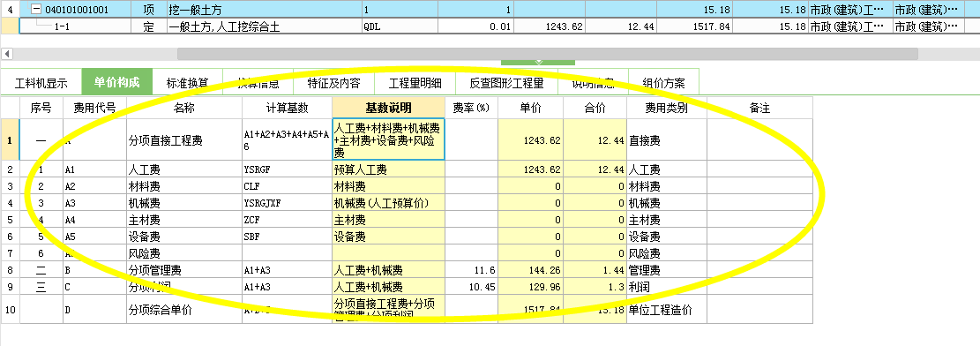Select the 分项直接工程费 name cell
This screenshot has width=980, height=346.
point(184,140)
